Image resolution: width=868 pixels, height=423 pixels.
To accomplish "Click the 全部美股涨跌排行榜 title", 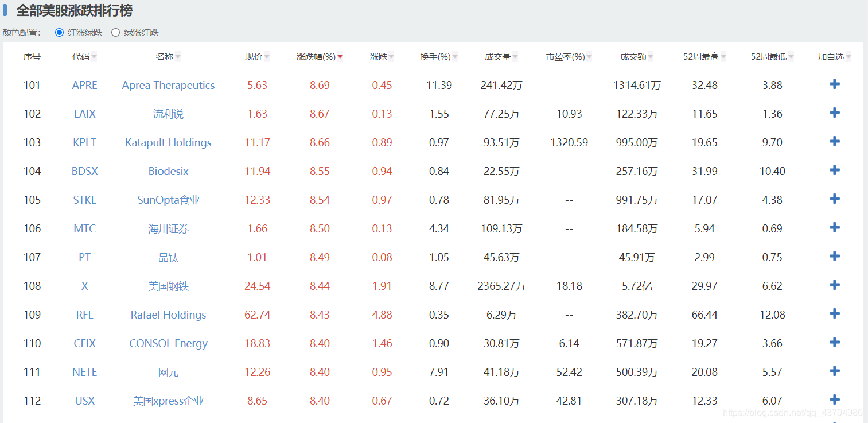I will [x=75, y=10].
